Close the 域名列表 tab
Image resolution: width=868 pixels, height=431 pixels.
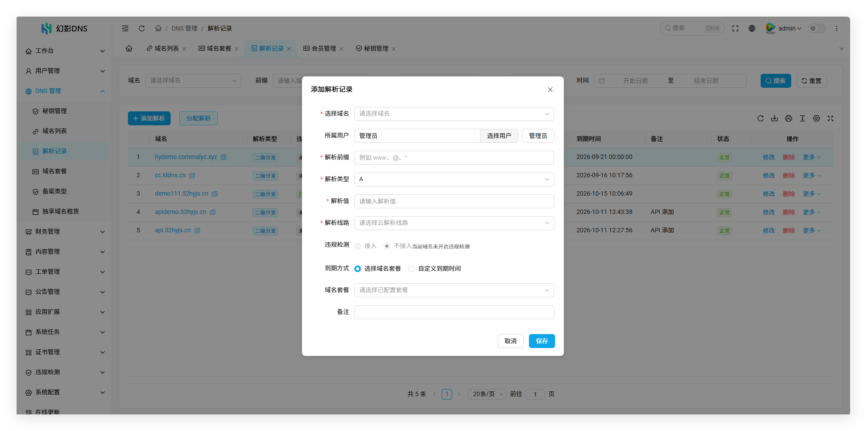point(184,49)
